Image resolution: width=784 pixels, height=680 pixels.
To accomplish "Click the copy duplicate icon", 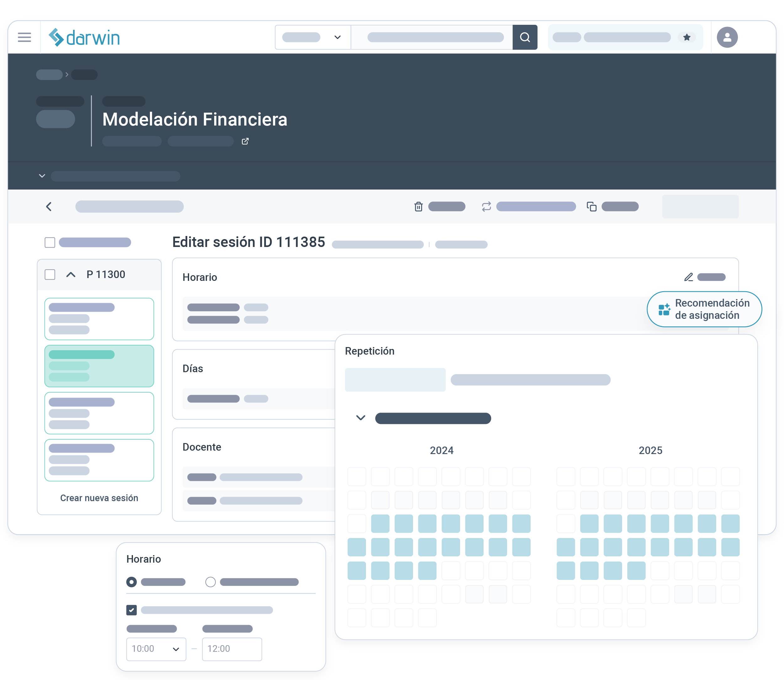I will coord(591,206).
